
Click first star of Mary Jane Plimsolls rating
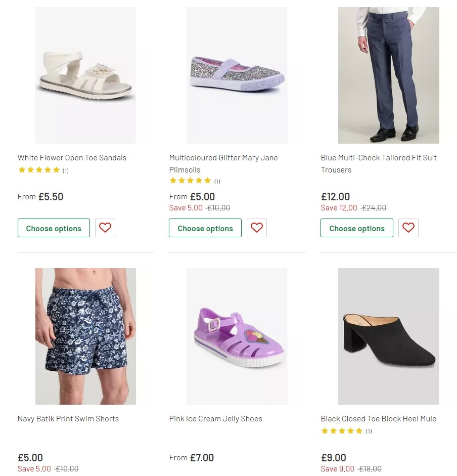[x=172, y=180]
